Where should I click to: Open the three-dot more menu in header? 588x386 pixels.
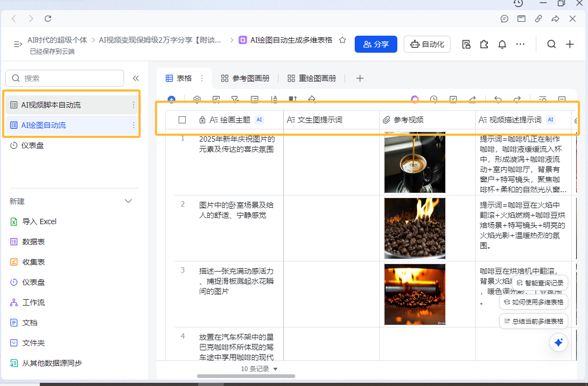click(x=520, y=44)
